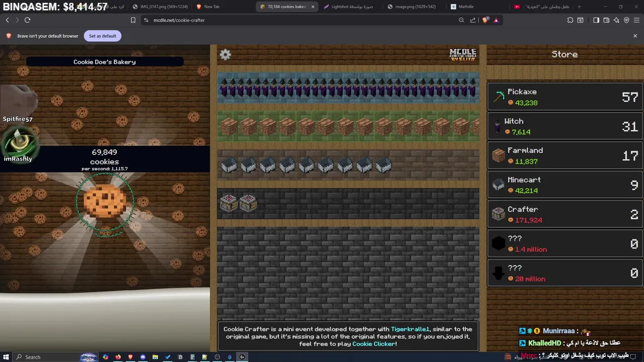Open browser extensions puzzle icon
The image size is (644, 362).
click(570, 20)
